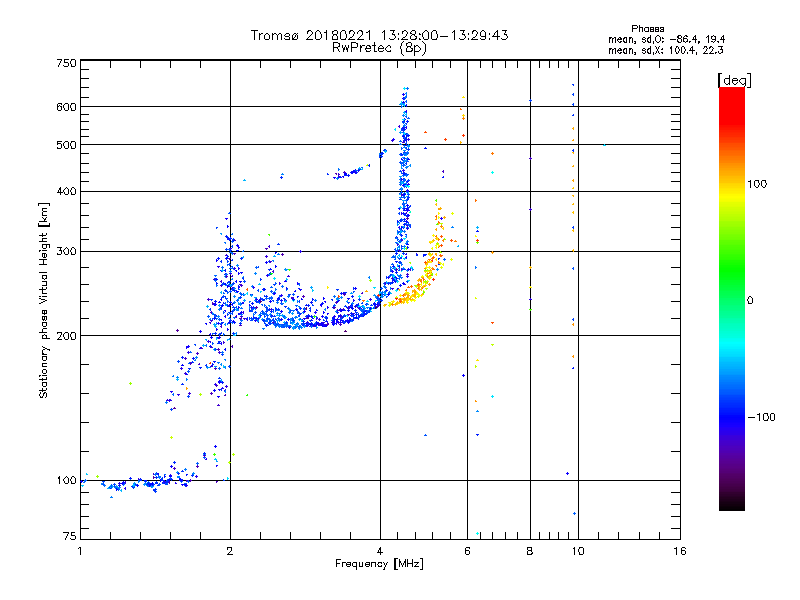Click the y-axis tick label '750'
800x600 pixels.
tap(66, 63)
